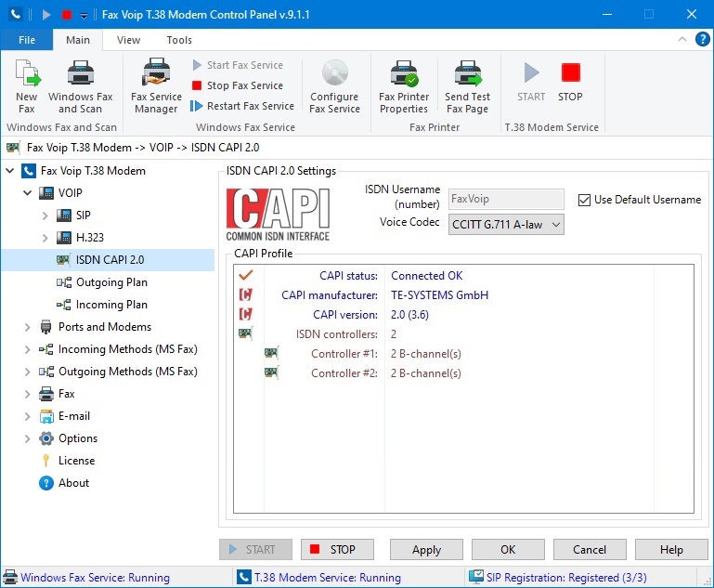Click Stop Fax Service in the ribbon
The image size is (714, 588).
238,85
